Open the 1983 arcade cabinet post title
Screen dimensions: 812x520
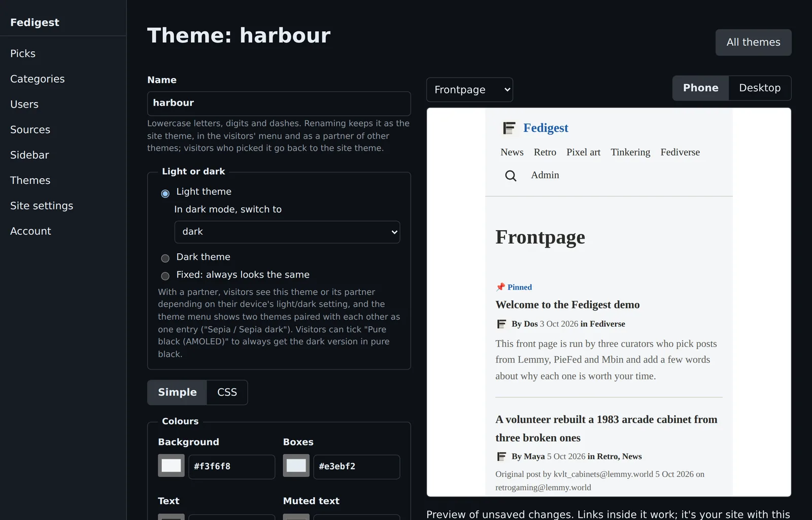click(x=606, y=429)
